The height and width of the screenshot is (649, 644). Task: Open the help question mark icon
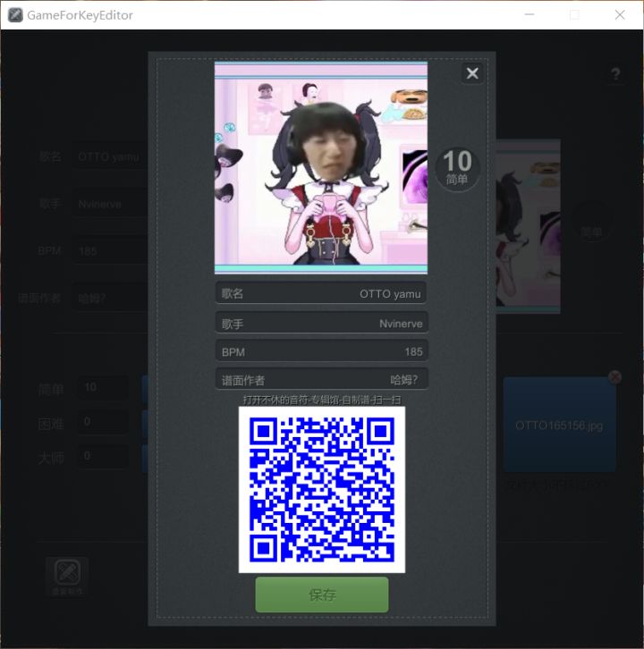pos(615,74)
